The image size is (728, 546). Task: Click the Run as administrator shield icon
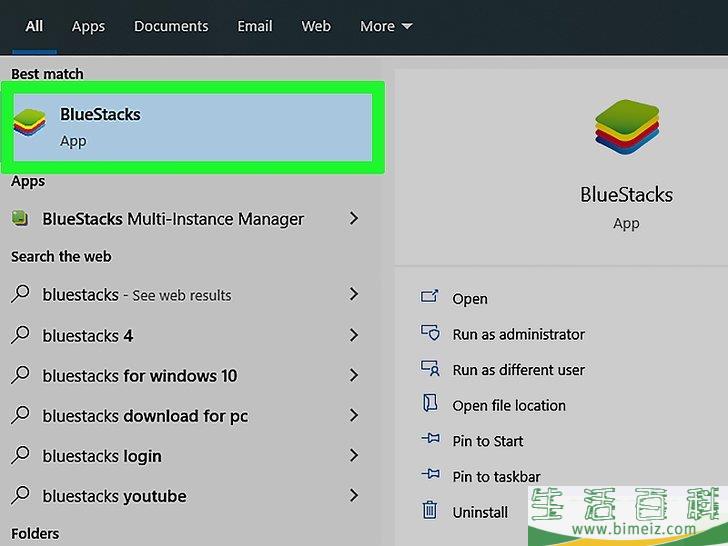click(430, 332)
